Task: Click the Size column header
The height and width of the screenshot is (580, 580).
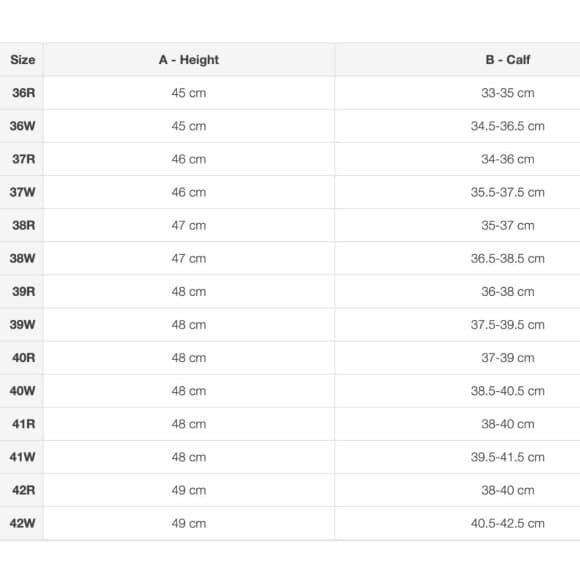Action: 23,60
